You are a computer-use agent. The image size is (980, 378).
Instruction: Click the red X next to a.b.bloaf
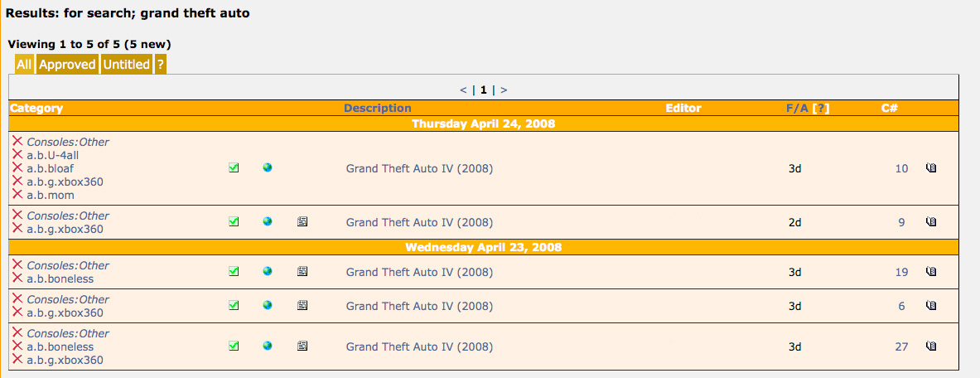17,168
